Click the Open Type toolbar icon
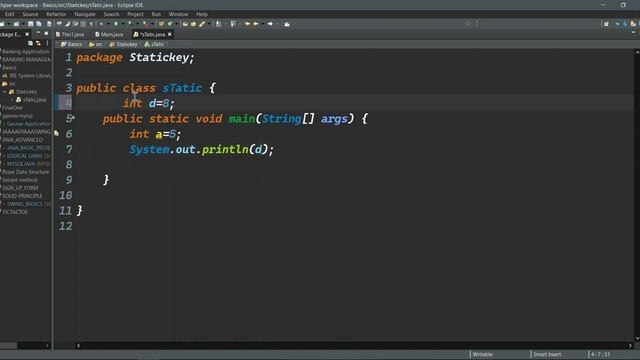 185,24
